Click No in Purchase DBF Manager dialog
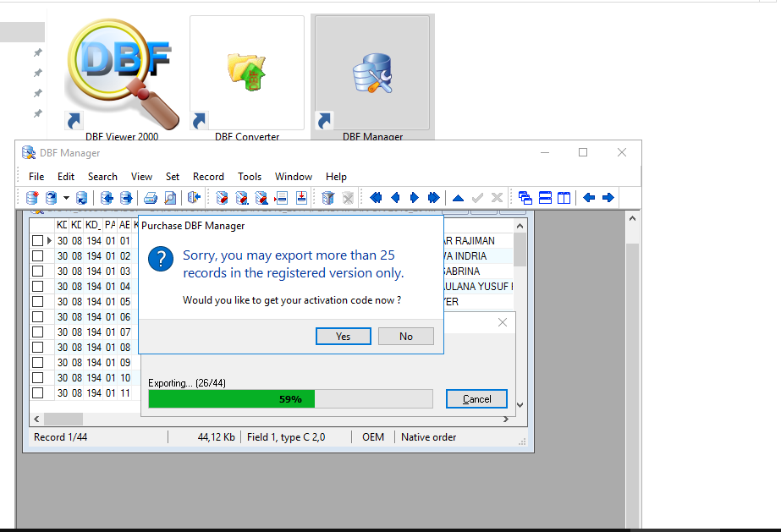The width and height of the screenshot is (781, 532). (406, 337)
